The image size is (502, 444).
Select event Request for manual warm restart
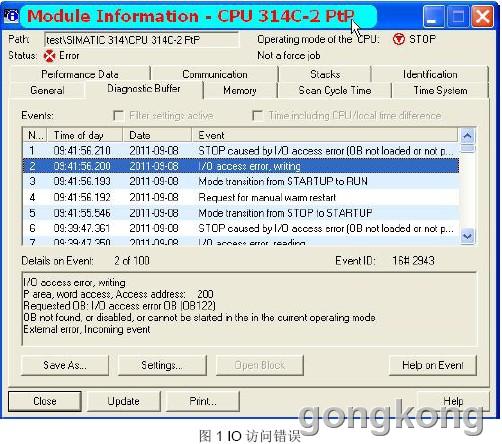point(241,197)
